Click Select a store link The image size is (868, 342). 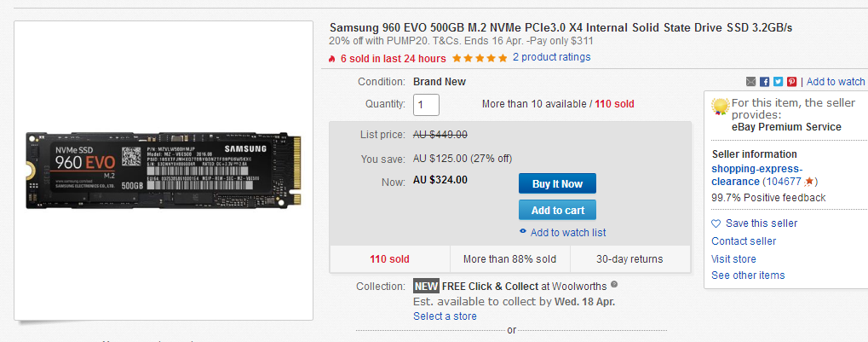pos(445,316)
